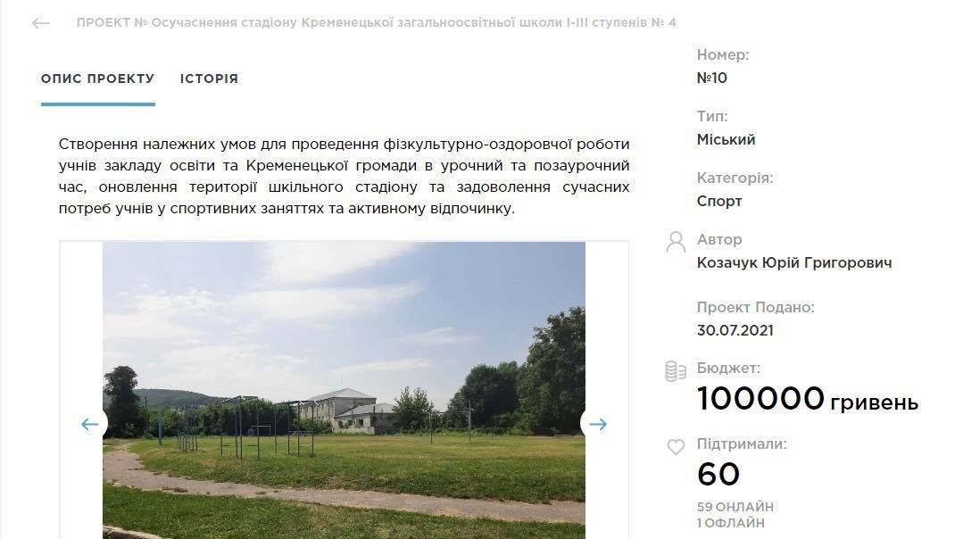Click the Міський type value
Screen dimensions: 980x539
(x=726, y=139)
